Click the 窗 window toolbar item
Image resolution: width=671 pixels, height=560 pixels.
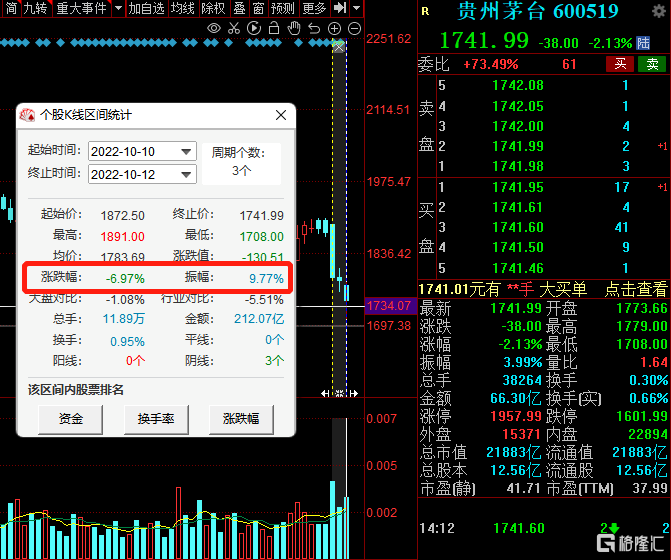click(x=258, y=8)
